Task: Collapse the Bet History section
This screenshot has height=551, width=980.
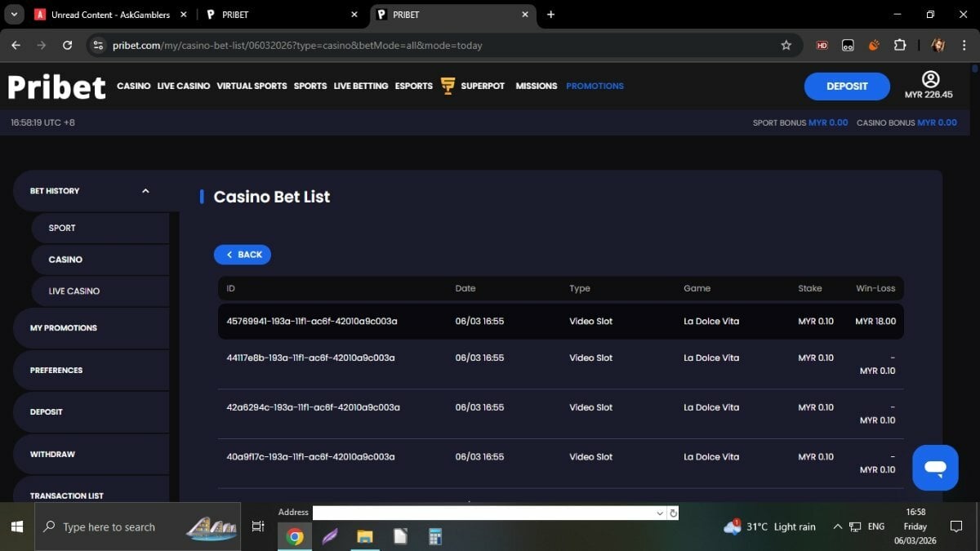Action: 145,191
